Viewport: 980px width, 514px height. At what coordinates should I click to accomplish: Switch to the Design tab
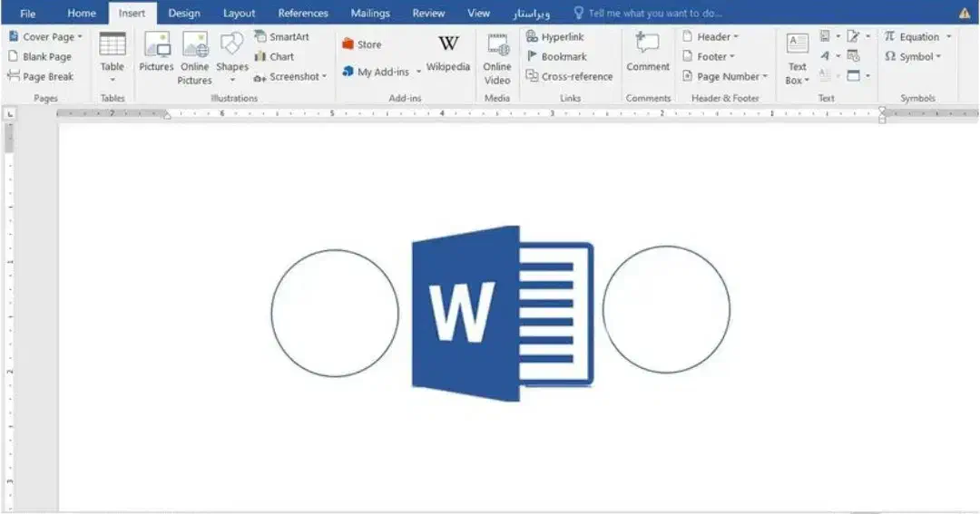[184, 14]
